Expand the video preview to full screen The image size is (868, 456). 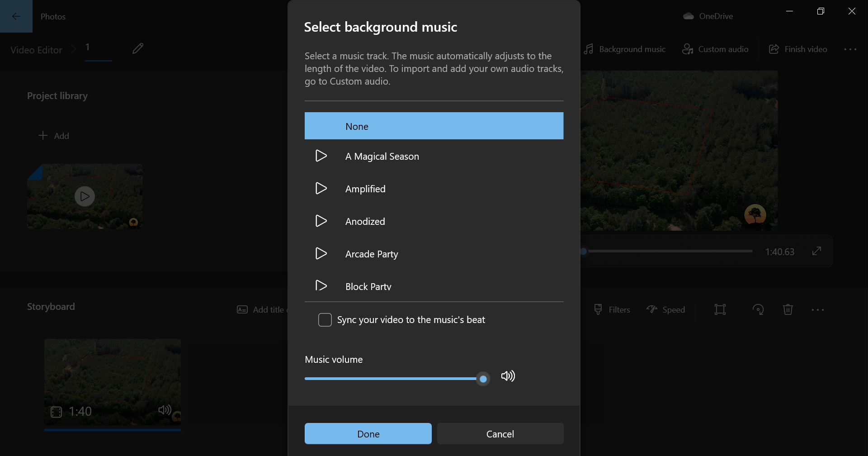(x=816, y=251)
